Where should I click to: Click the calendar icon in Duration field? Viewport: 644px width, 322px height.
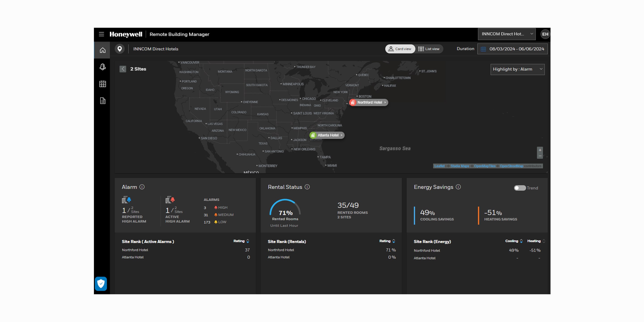[483, 49]
